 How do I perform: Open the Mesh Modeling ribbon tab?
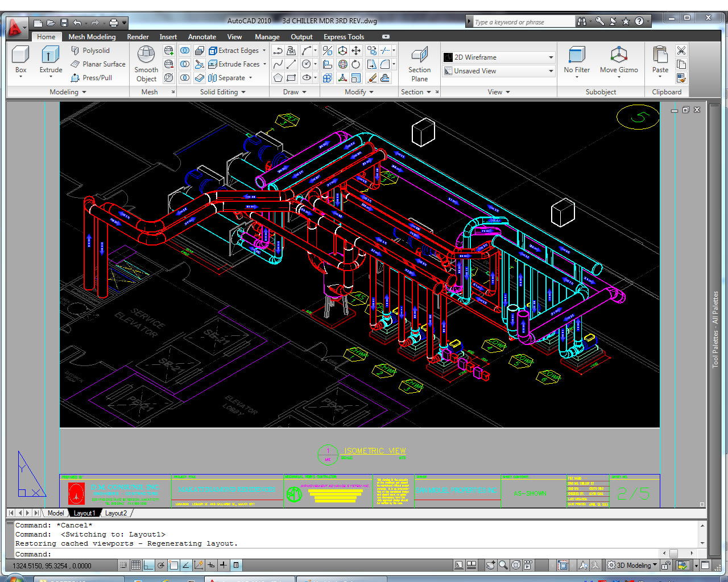pyautogui.click(x=92, y=37)
